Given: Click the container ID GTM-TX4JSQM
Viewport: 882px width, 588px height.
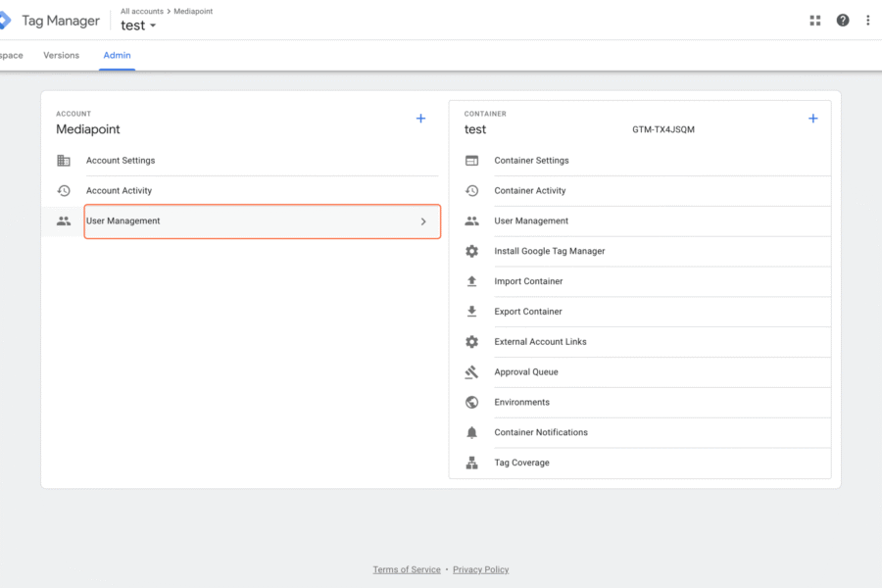Looking at the screenshot, I should pos(663,129).
